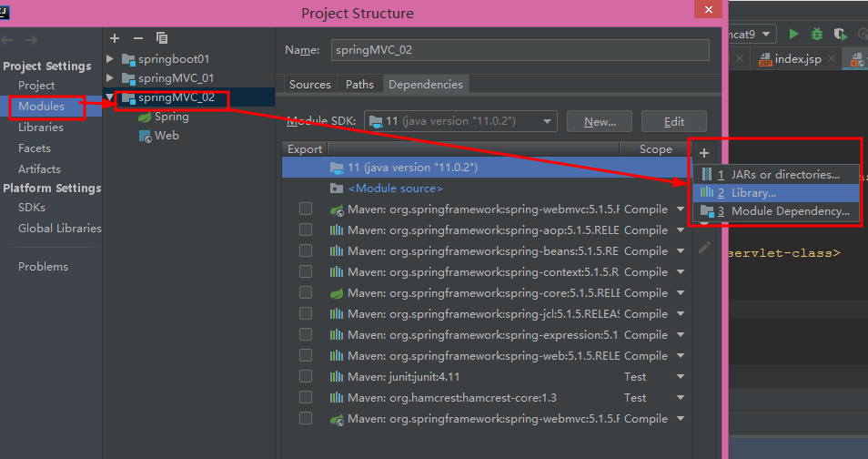The image size is (868, 459).
Task: Select the Module source row
Action: coord(485,189)
